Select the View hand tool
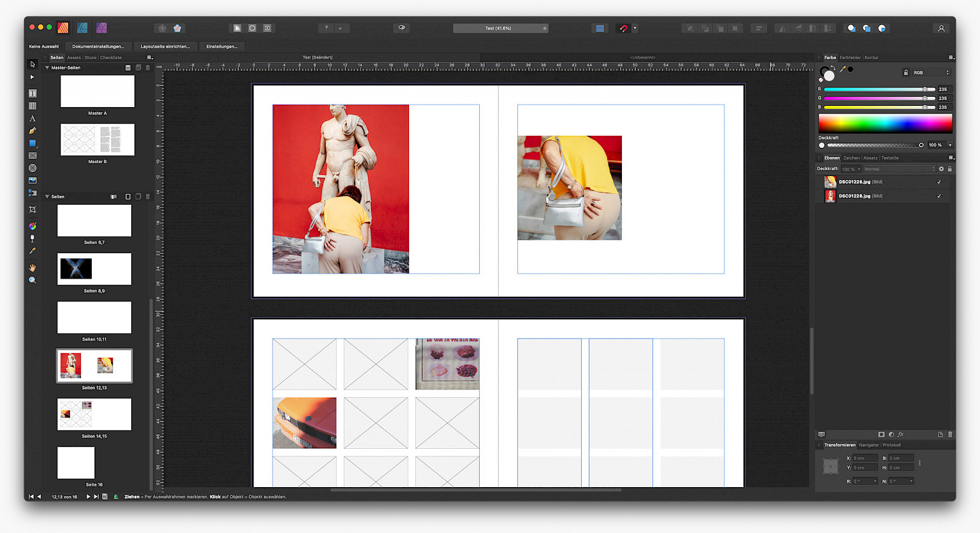 tap(32, 268)
